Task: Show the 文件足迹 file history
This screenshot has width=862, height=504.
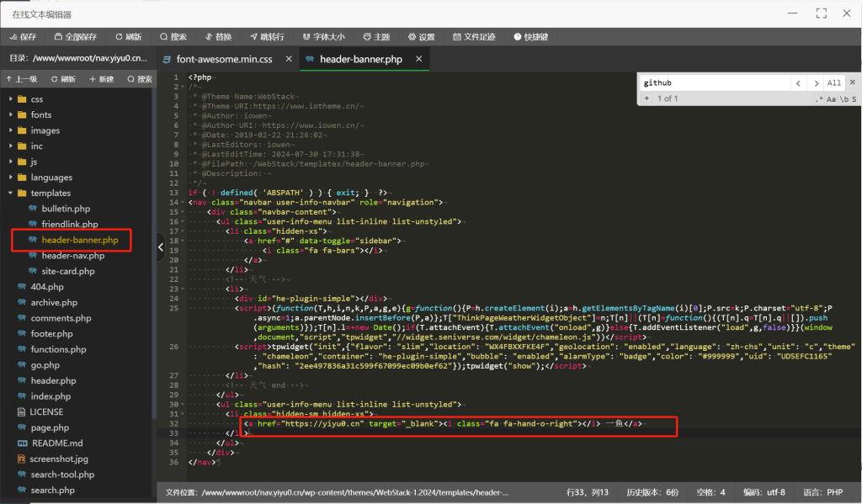Action: (x=475, y=37)
